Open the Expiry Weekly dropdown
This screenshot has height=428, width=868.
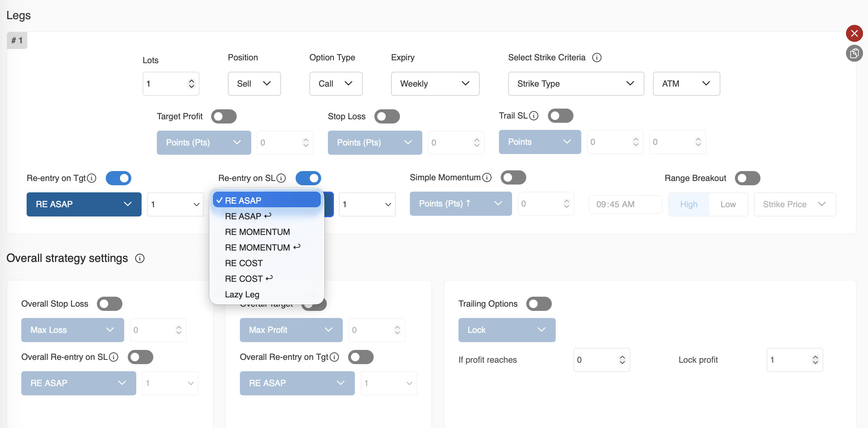click(435, 84)
